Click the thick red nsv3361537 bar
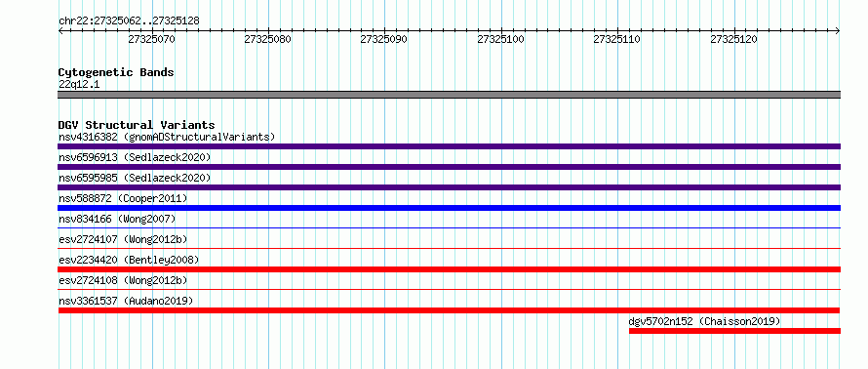 449,310
